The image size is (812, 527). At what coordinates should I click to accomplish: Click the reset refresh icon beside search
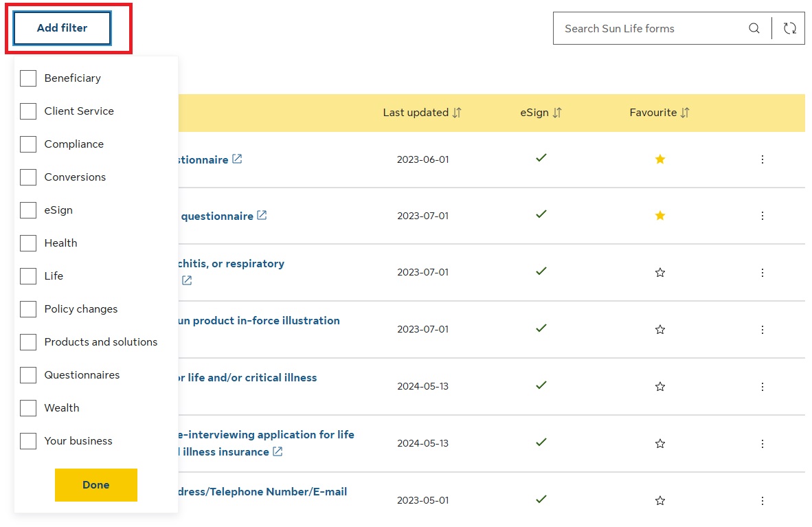(789, 28)
